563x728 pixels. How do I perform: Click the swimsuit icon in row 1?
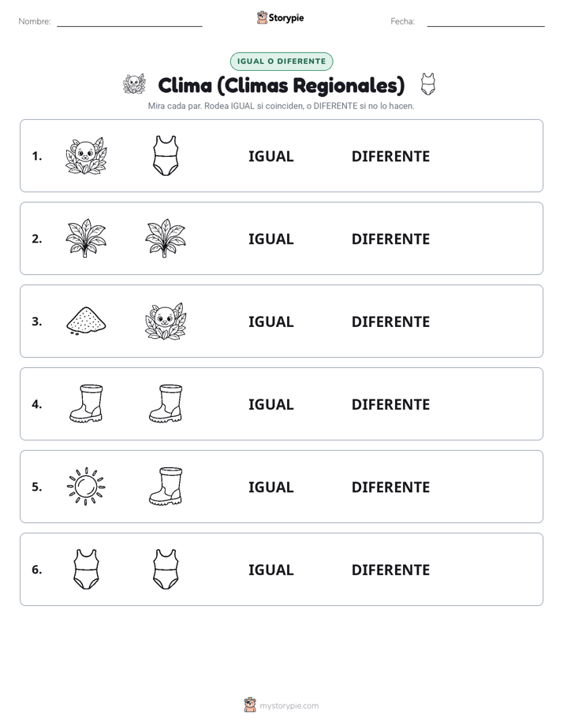click(166, 155)
